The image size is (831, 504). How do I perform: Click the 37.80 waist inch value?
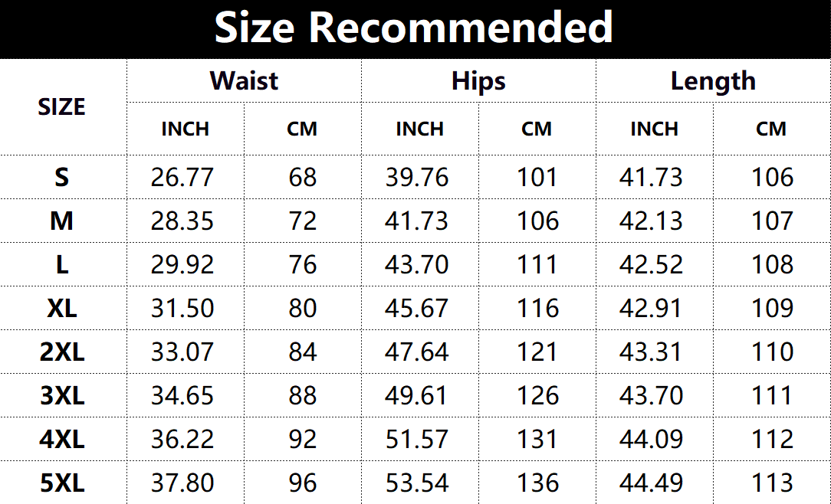click(x=182, y=483)
